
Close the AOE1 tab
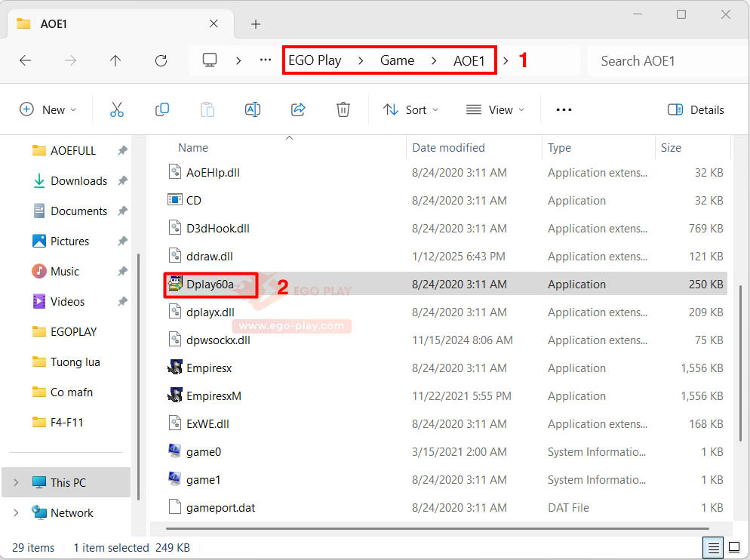click(x=214, y=23)
